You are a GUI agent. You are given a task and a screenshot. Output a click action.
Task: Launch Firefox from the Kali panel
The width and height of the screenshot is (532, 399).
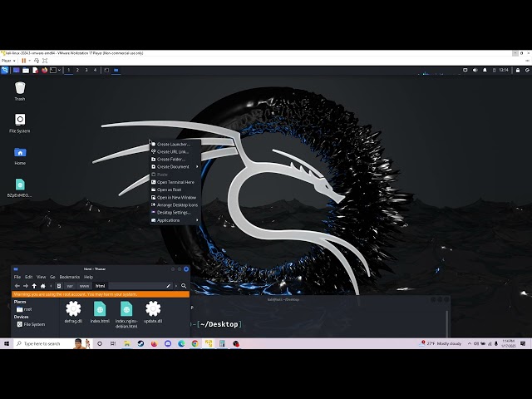pyautogui.click(x=44, y=70)
